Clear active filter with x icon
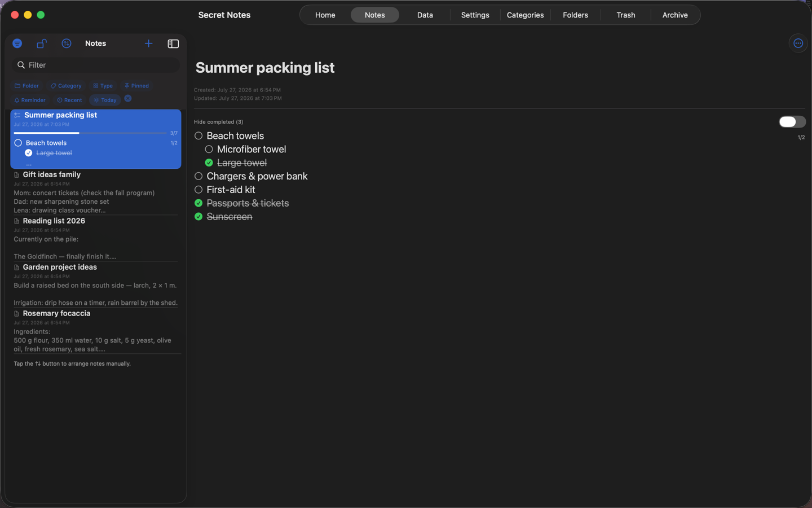This screenshot has height=508, width=812. pyautogui.click(x=128, y=98)
